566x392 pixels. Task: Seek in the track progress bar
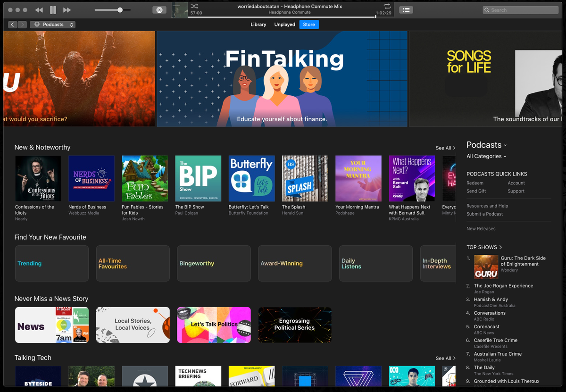(282, 17)
